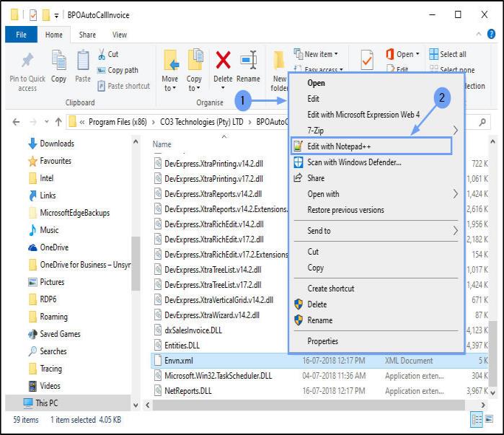This screenshot has height=435, width=504.
Task: Choose Open in context menu
Action: [316, 83]
